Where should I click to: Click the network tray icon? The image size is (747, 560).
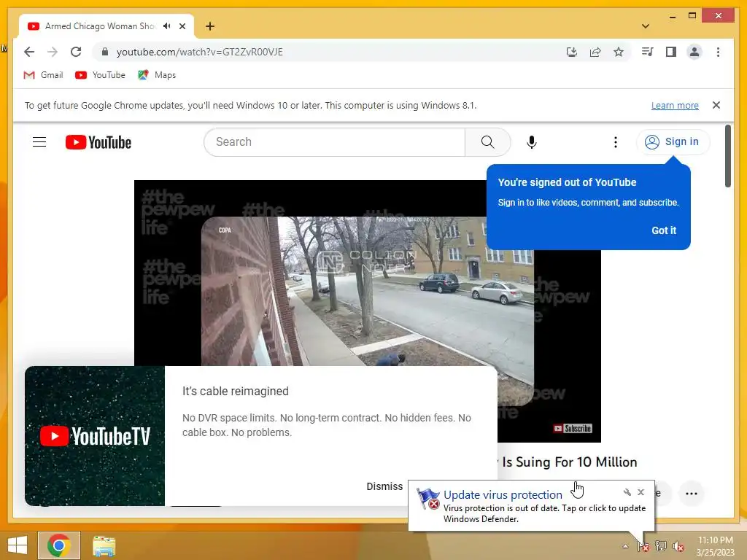[x=661, y=546]
